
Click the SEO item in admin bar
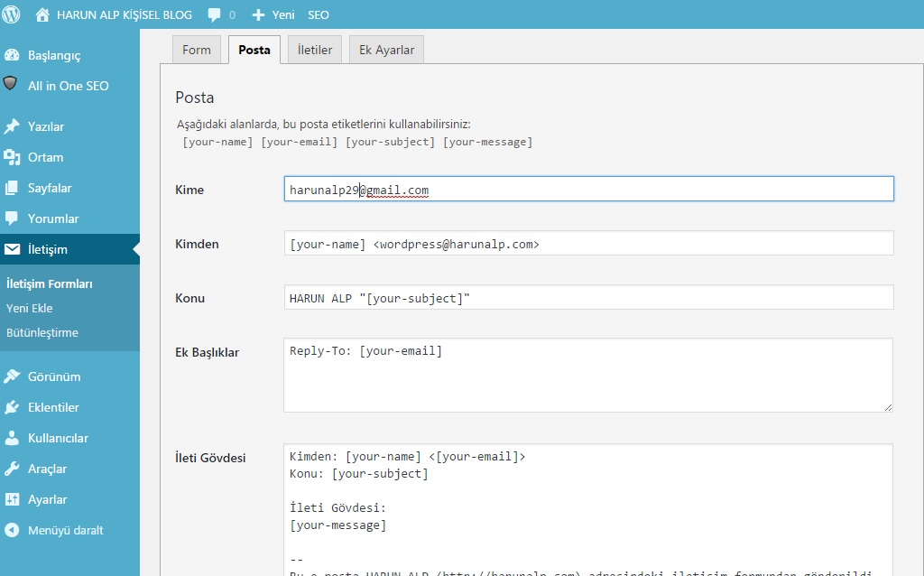pyautogui.click(x=318, y=14)
